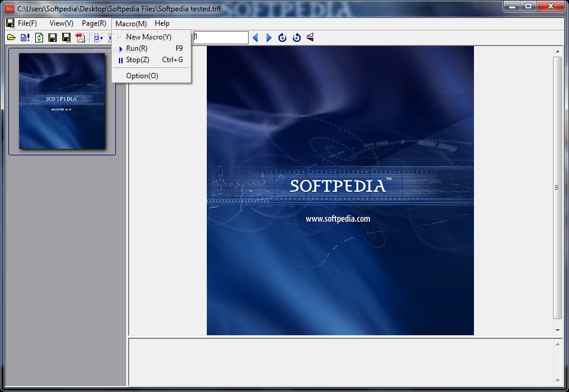569x392 pixels.
Task: Select the Softpedia page thumbnail in left panel
Action: point(62,101)
